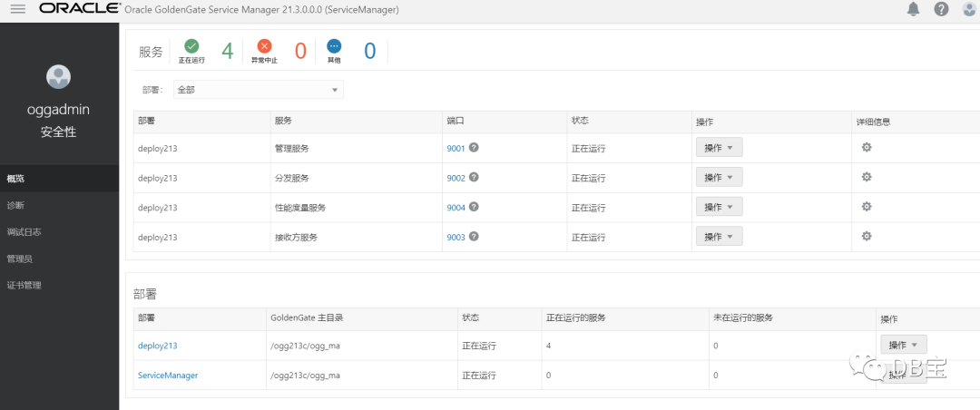Open the user account icon in header
Image resolution: width=980 pixels, height=410 pixels.
(970, 9)
